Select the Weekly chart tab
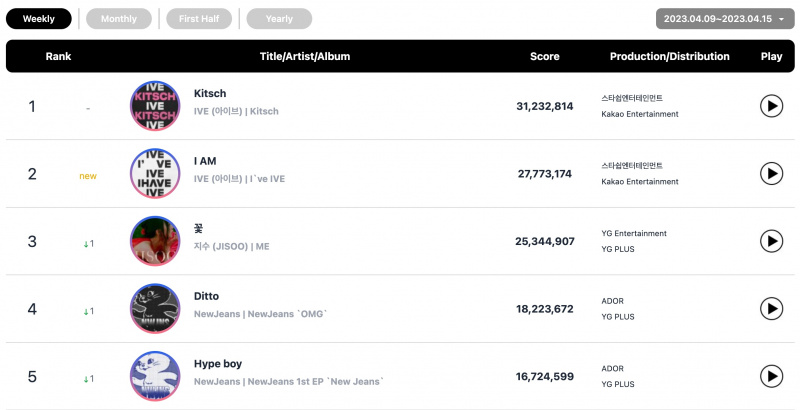 [39, 19]
